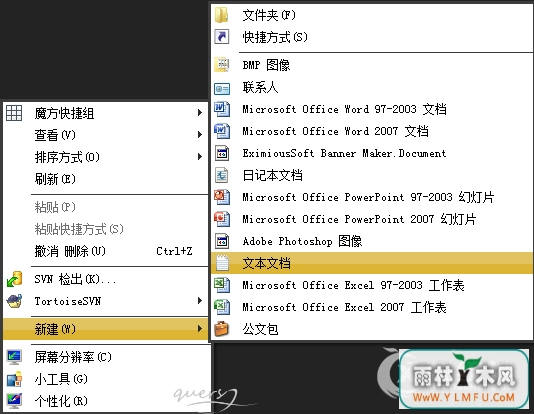Click the folder icon beside 文件夹(F)
This screenshot has height=414, width=534.
(x=222, y=15)
